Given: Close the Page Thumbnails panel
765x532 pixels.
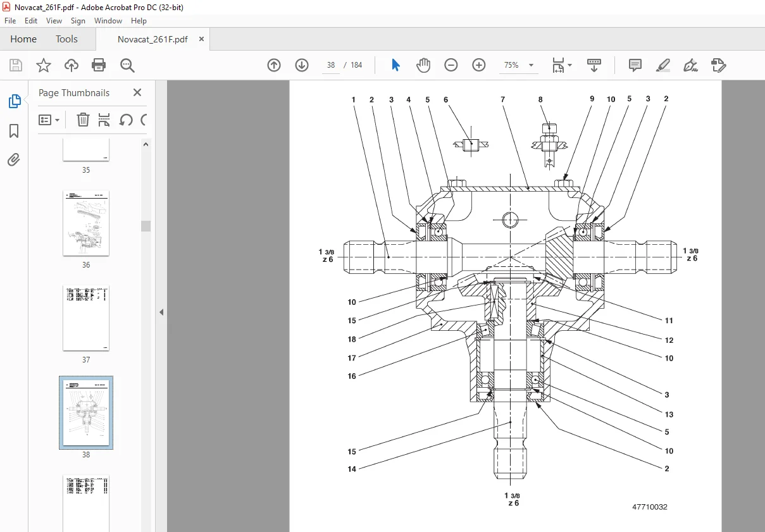Looking at the screenshot, I should point(137,92).
